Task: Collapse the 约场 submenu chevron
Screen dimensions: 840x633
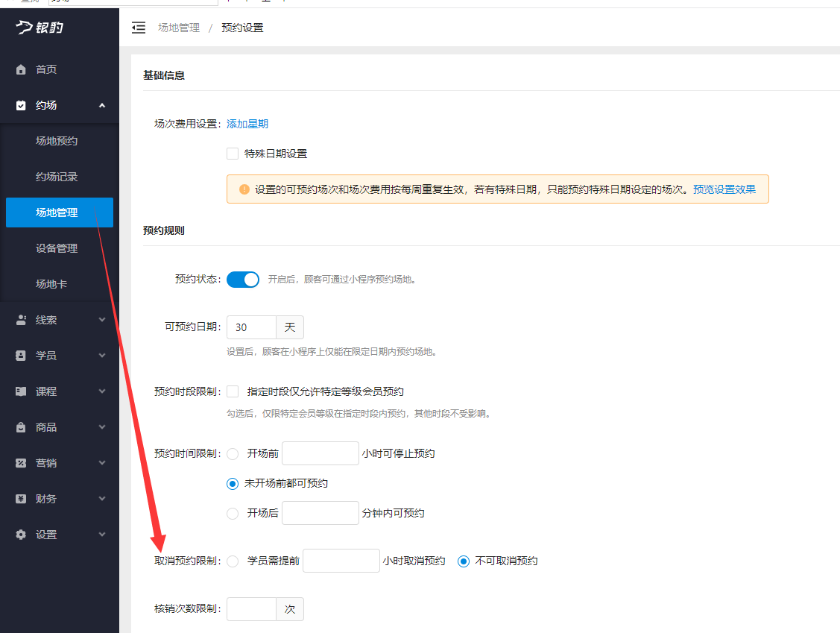Action: 102,104
